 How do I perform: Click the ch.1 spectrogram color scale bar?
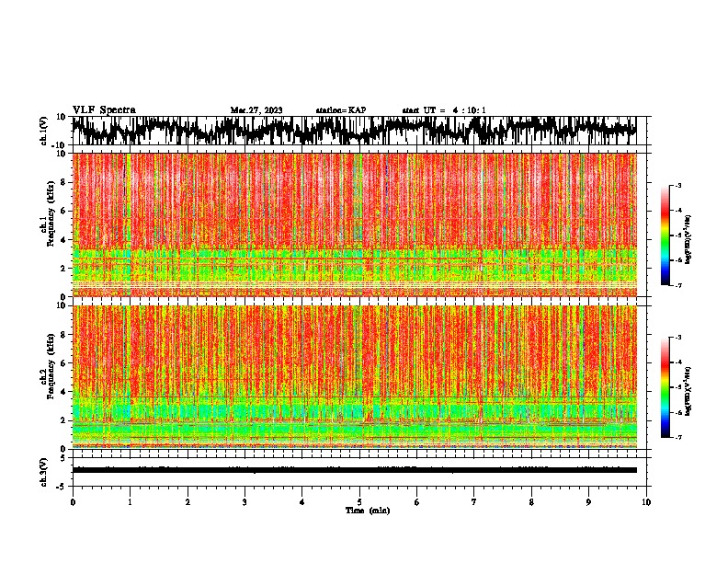click(x=665, y=236)
